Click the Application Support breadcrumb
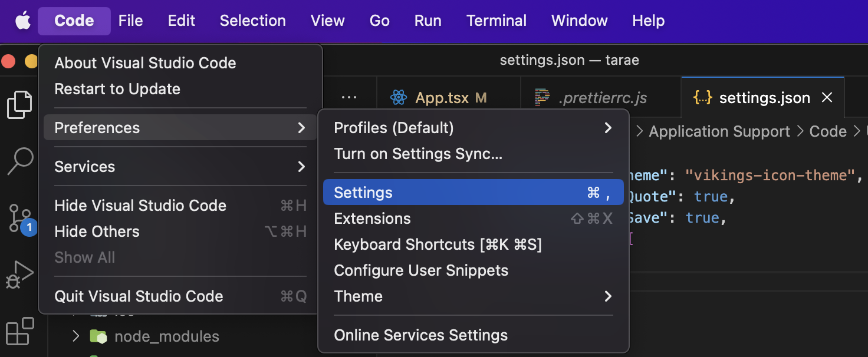Viewport: 868px width, 357px height. [719, 131]
